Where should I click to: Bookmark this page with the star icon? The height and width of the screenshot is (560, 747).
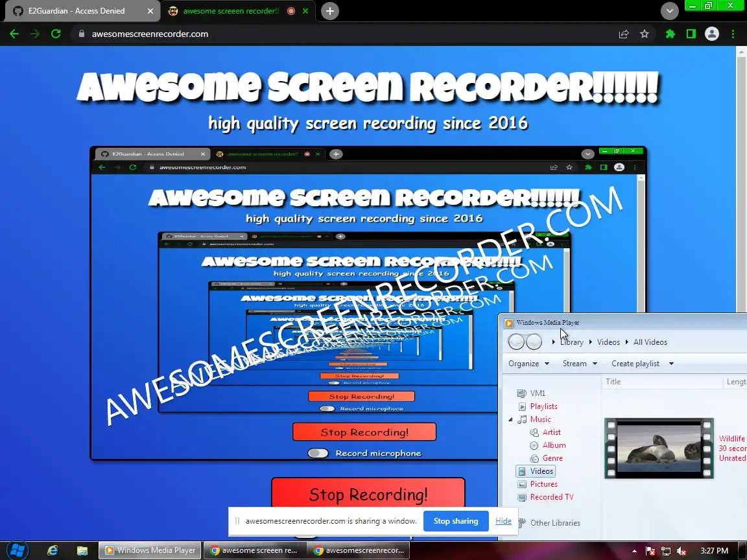click(645, 34)
